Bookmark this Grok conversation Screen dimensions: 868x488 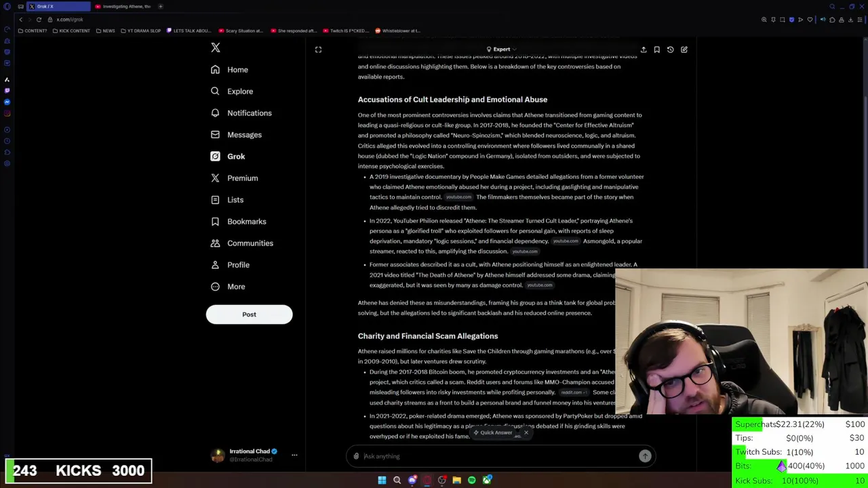pos(656,49)
